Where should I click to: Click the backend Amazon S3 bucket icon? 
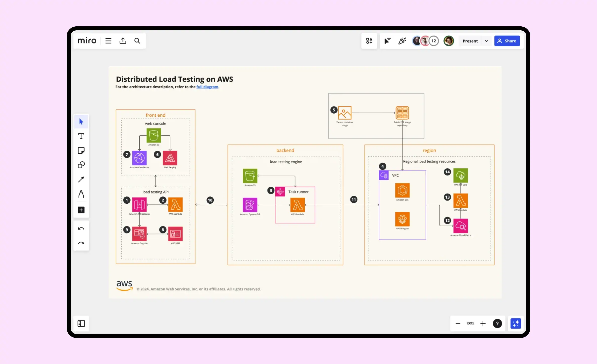[x=250, y=176]
